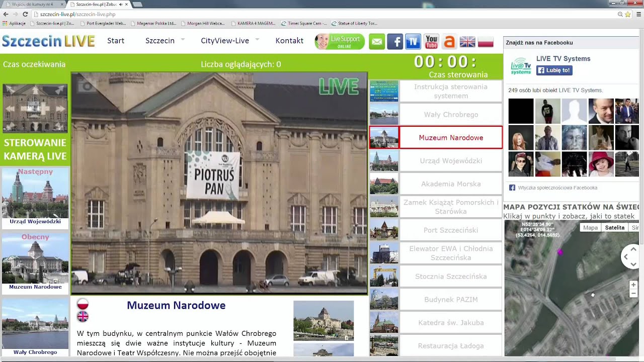Click the browser back arrow

point(6,15)
